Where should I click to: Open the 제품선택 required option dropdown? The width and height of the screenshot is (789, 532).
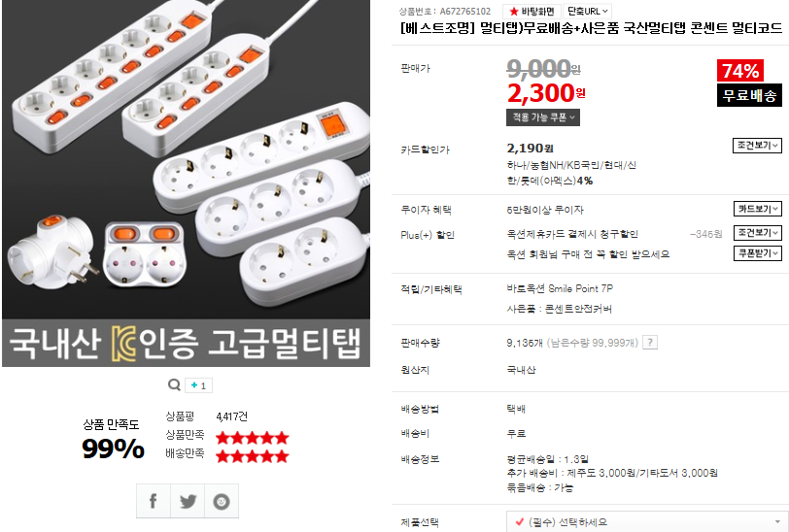click(647, 522)
